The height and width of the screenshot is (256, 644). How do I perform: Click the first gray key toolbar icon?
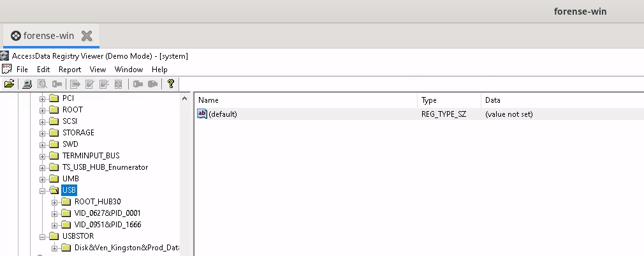click(57, 84)
